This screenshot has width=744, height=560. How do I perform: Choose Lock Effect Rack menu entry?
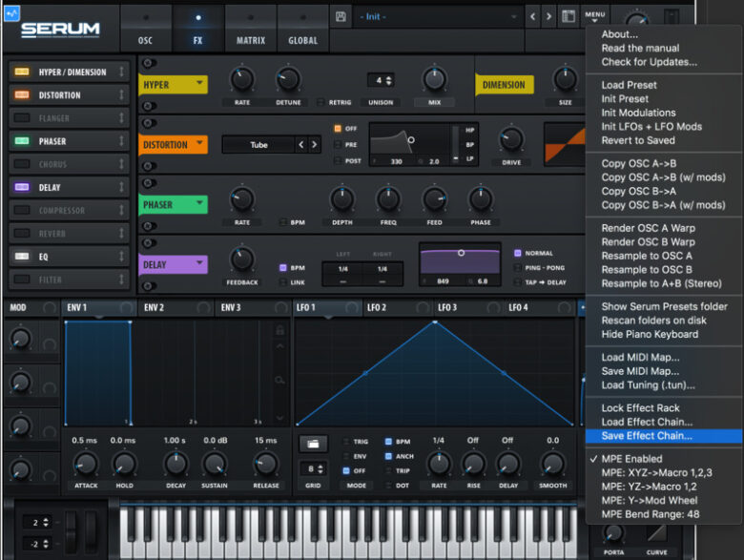click(x=641, y=408)
